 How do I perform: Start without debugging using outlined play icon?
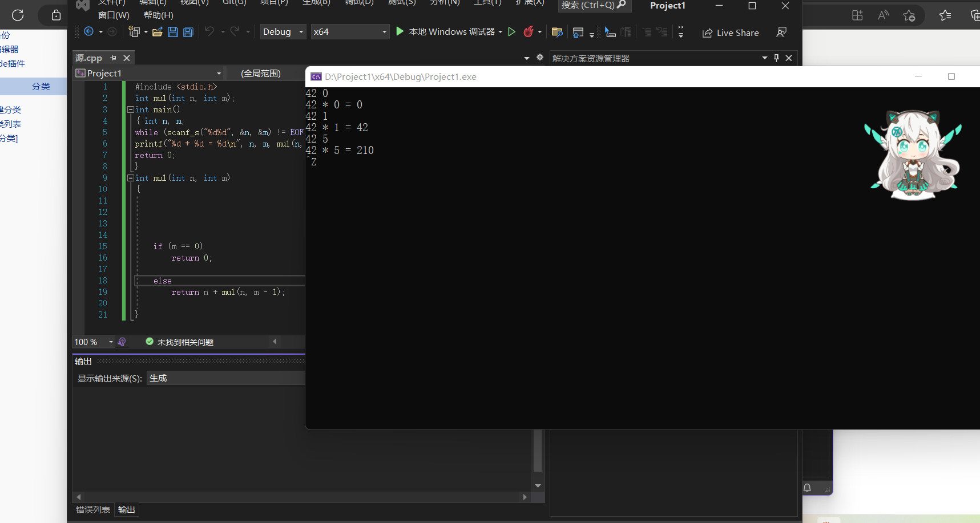512,32
